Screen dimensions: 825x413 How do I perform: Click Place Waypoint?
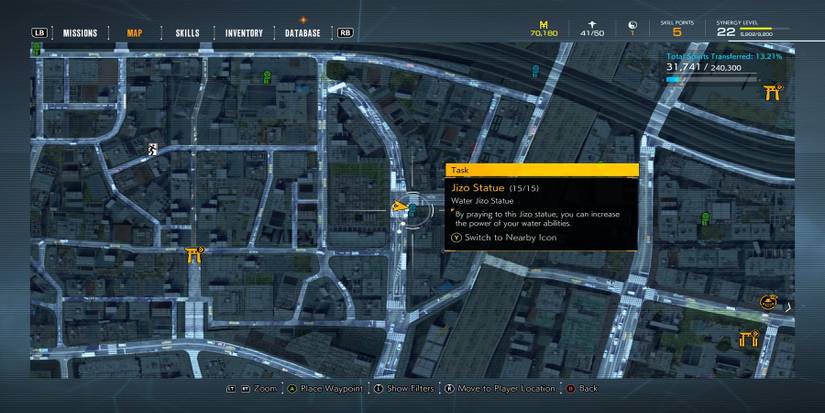click(331, 388)
